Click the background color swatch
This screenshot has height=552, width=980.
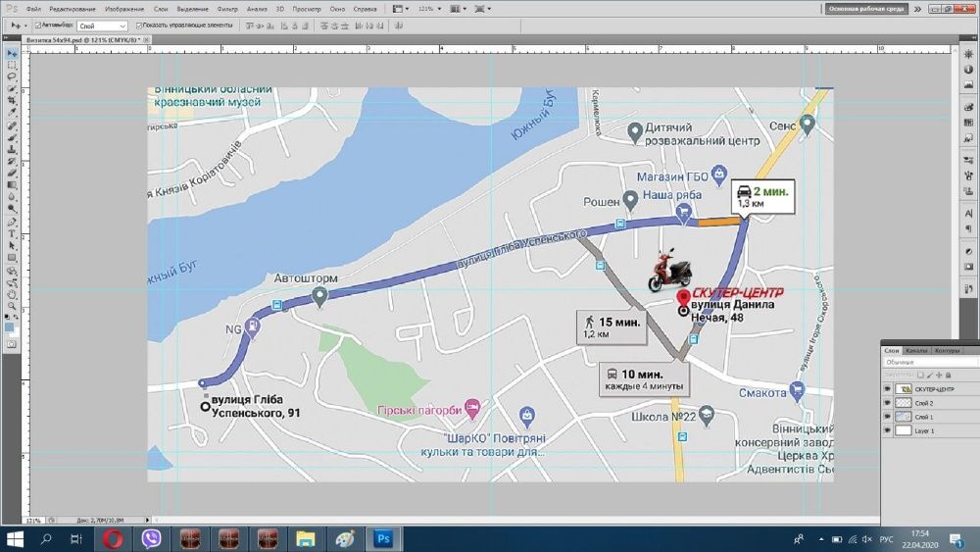[15, 332]
